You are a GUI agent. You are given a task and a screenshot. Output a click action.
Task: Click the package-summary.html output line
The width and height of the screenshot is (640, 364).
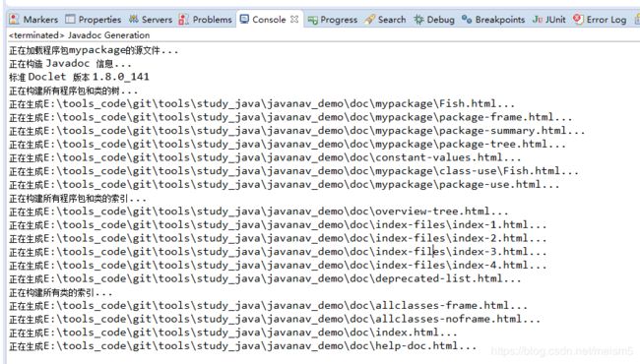tap(297, 131)
